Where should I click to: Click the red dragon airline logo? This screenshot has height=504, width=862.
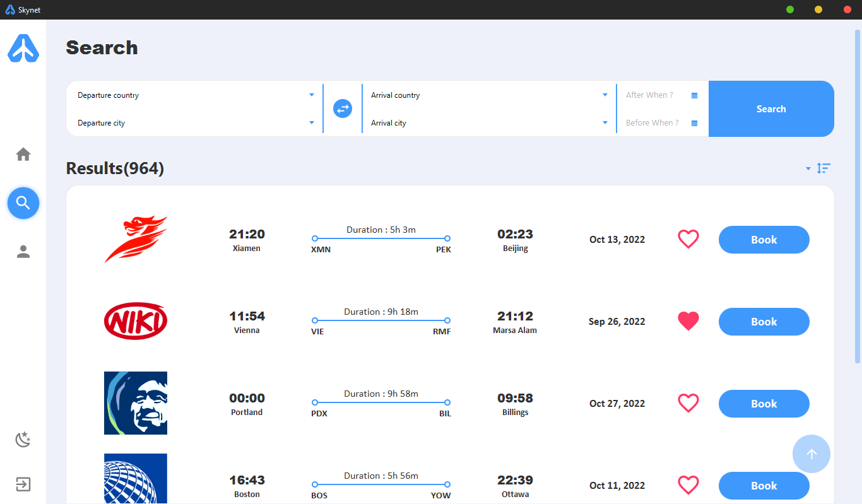(x=136, y=239)
